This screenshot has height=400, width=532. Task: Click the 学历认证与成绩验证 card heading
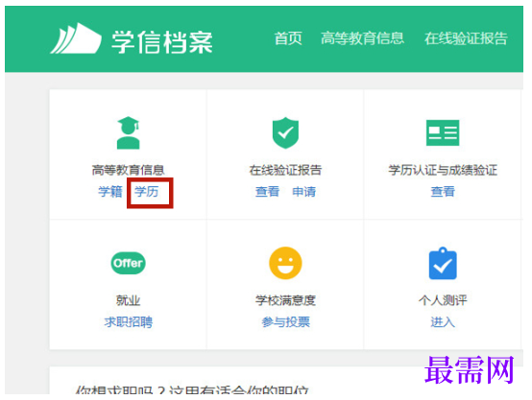click(x=443, y=170)
